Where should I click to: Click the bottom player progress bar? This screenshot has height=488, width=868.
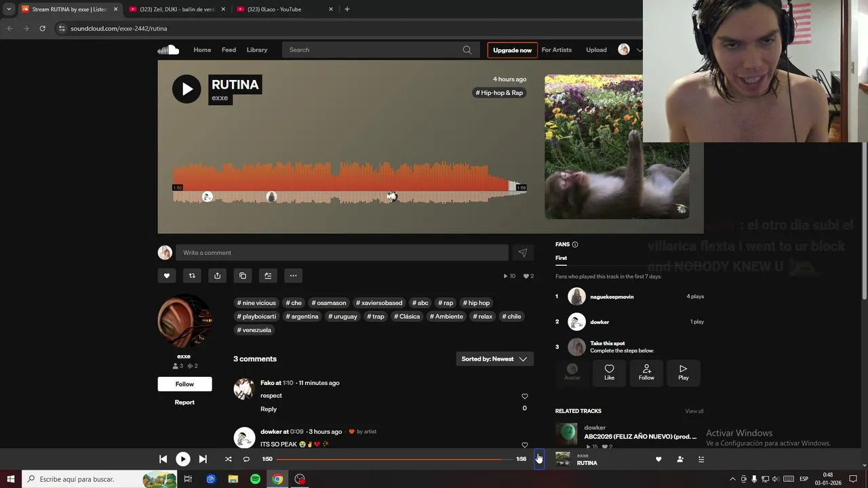coord(395,459)
